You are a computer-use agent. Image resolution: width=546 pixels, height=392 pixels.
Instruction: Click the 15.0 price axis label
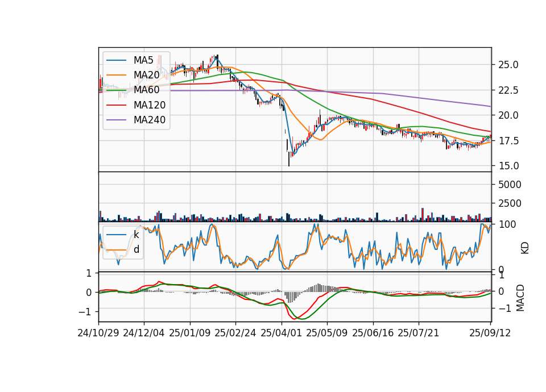coord(508,166)
